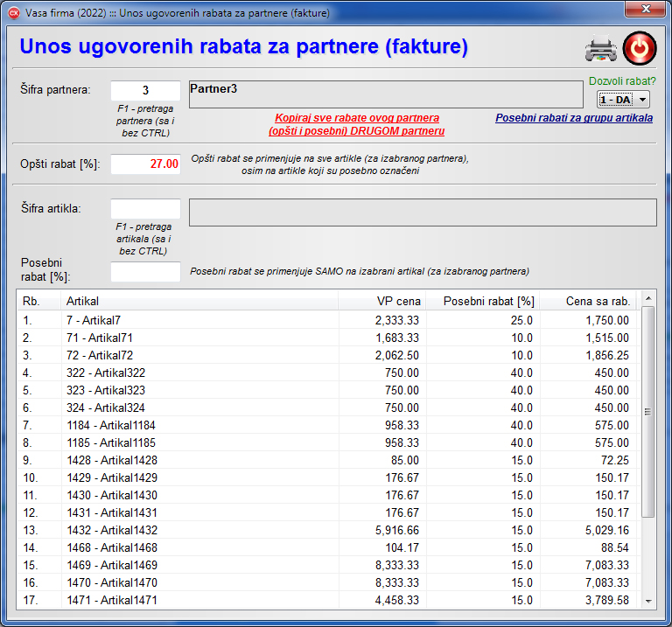Click the table vertical scrollbar thumb
Viewport: 672px width, 627px height.
(648, 412)
